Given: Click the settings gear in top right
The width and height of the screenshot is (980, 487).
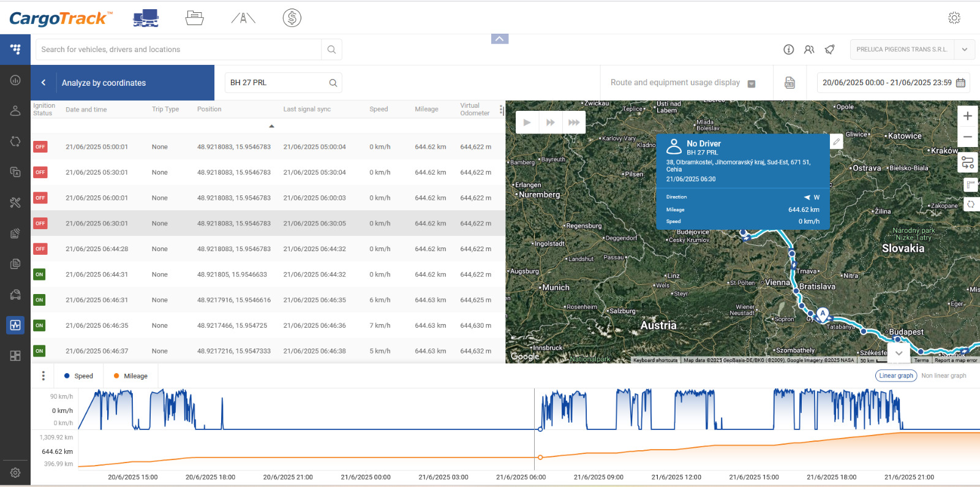Looking at the screenshot, I should [954, 18].
